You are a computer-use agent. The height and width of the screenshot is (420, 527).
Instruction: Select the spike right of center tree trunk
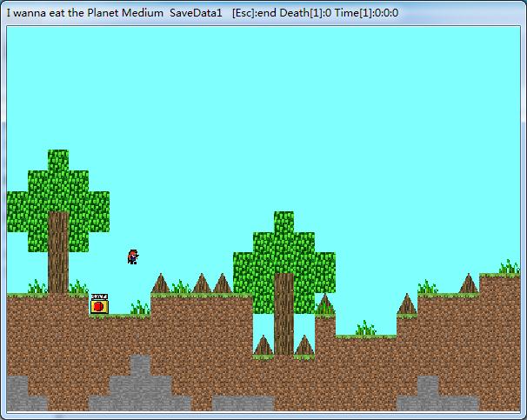click(x=324, y=305)
